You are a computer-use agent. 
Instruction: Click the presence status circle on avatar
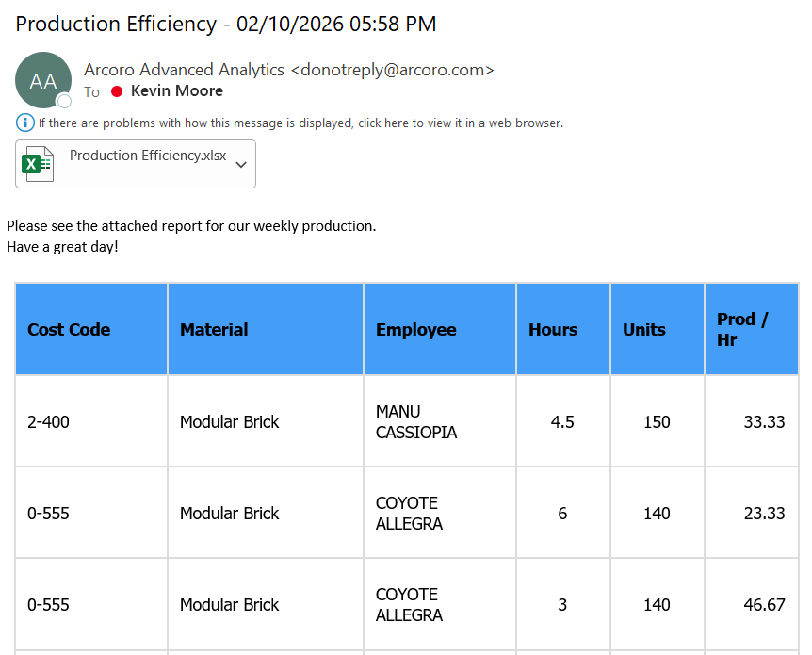pyautogui.click(x=64, y=101)
